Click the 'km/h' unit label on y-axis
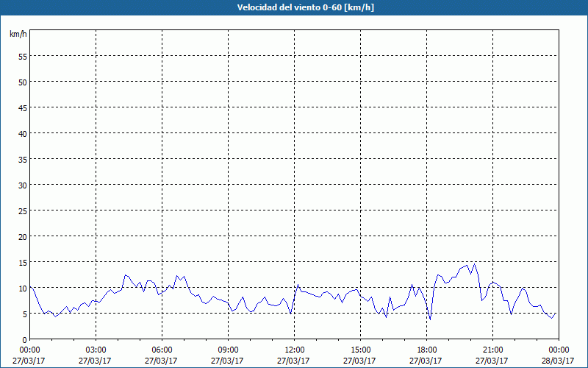588x368 pixels. 18,34
